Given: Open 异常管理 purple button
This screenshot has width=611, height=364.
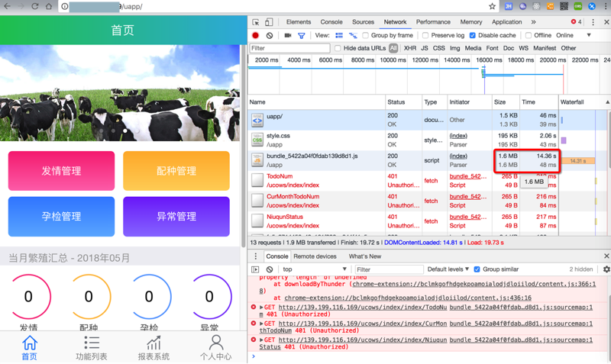Looking at the screenshot, I should pyautogui.click(x=176, y=217).
